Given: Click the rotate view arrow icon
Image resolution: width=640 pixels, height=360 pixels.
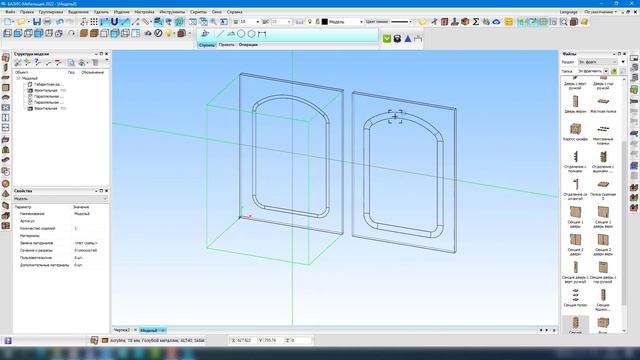Looking at the screenshot, I should coord(71,33).
